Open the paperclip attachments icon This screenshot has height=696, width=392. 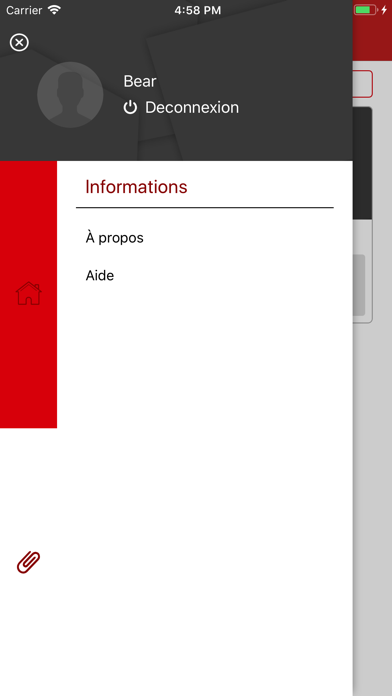pos(28,562)
